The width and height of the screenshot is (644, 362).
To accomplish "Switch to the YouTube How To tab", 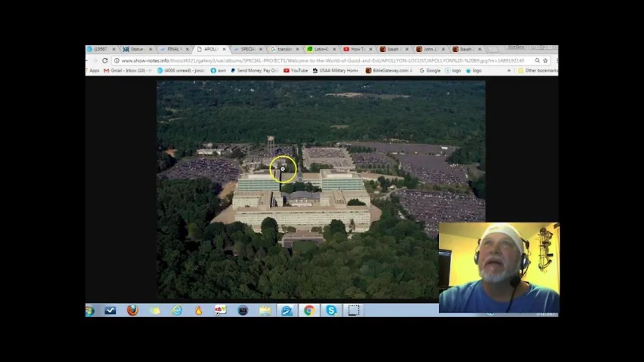I will pos(357,49).
